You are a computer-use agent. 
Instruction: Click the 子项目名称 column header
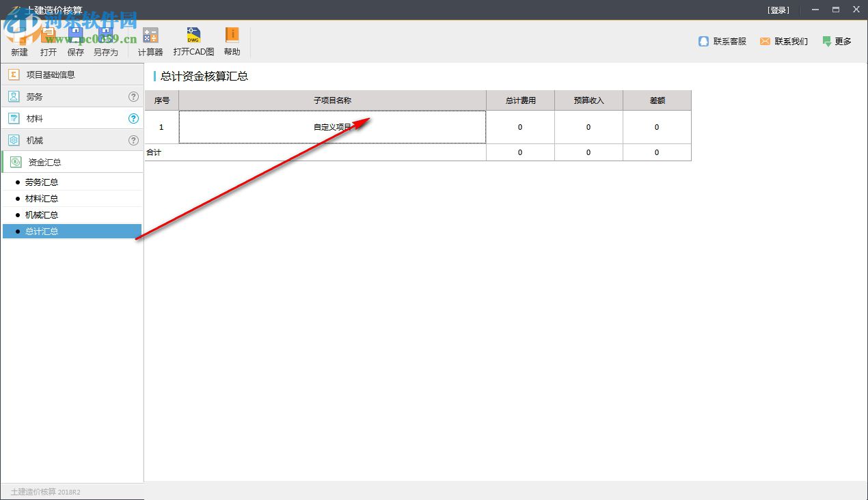332,100
